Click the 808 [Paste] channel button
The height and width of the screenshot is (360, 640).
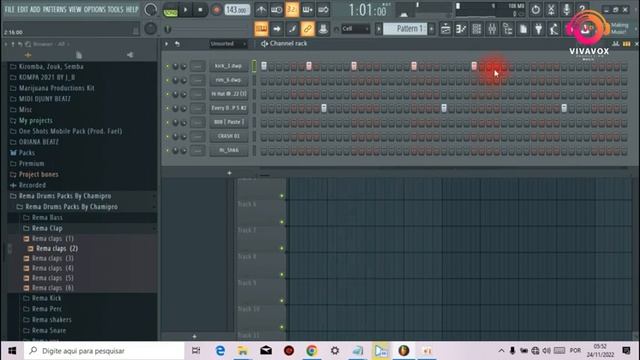click(229, 122)
